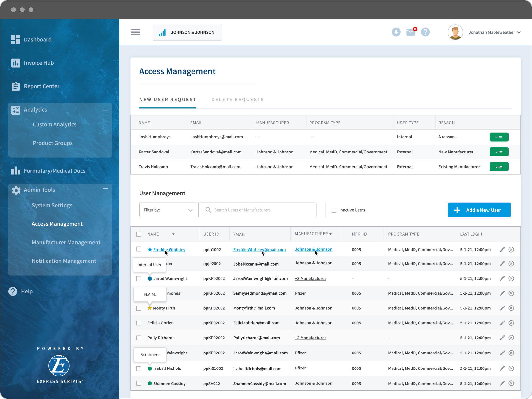Click the Johnson & Johnson link in Freddie's row
This screenshot has width=532, height=399.
(x=313, y=249)
